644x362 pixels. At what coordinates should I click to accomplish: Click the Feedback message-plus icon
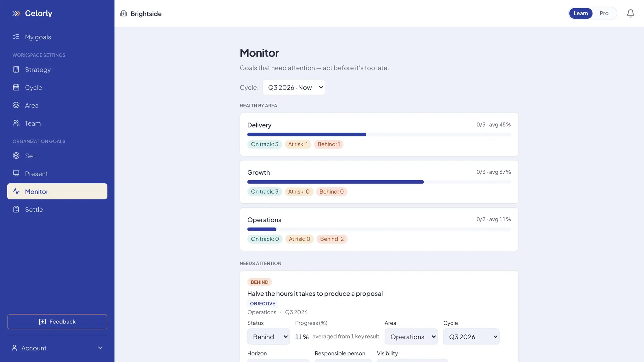coord(42,322)
